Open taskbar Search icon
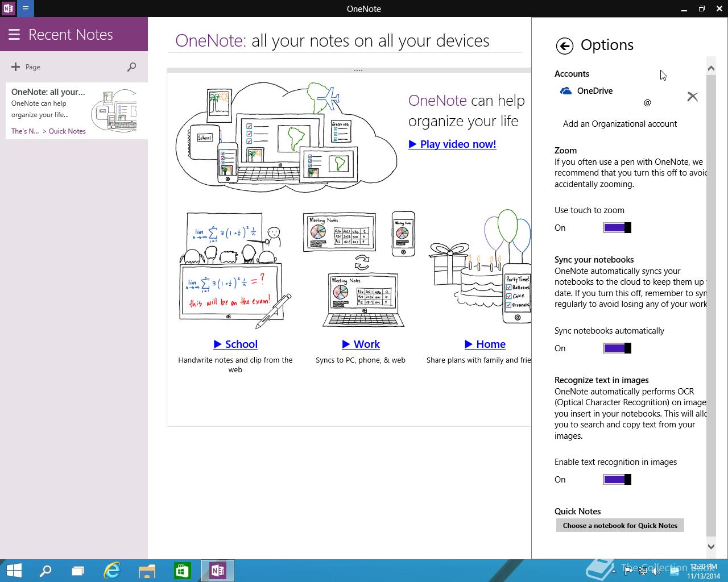 45,571
